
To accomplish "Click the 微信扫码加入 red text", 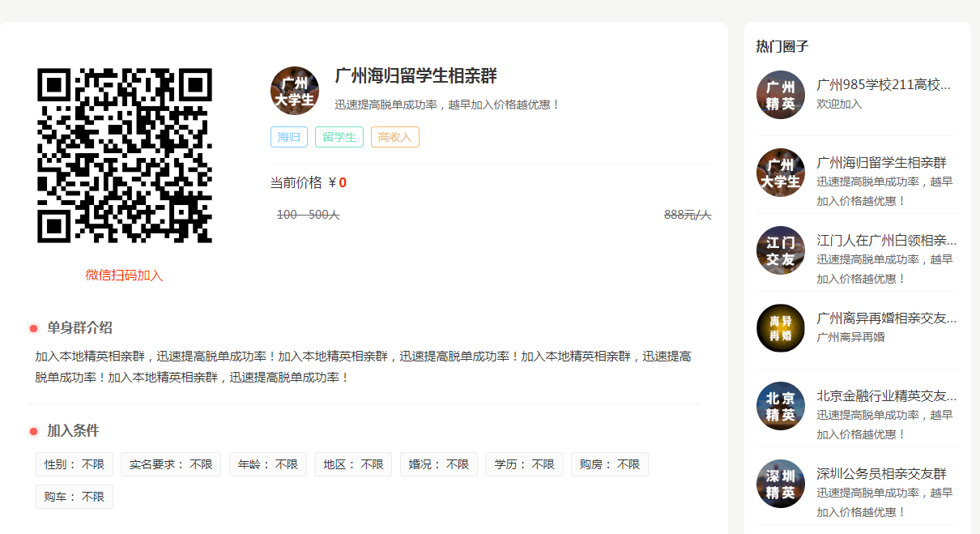I will click(x=125, y=276).
